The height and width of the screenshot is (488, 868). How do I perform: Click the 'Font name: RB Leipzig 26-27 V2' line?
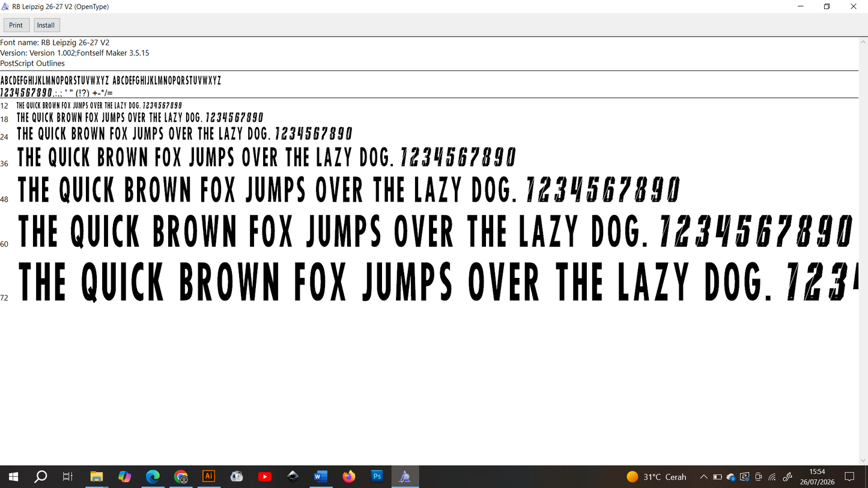[55, 43]
